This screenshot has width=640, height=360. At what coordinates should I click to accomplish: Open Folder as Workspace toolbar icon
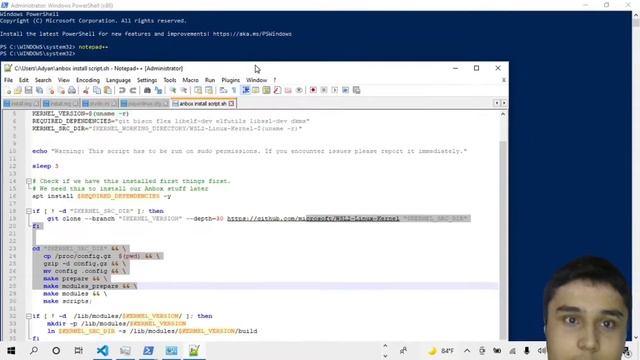click(288, 90)
